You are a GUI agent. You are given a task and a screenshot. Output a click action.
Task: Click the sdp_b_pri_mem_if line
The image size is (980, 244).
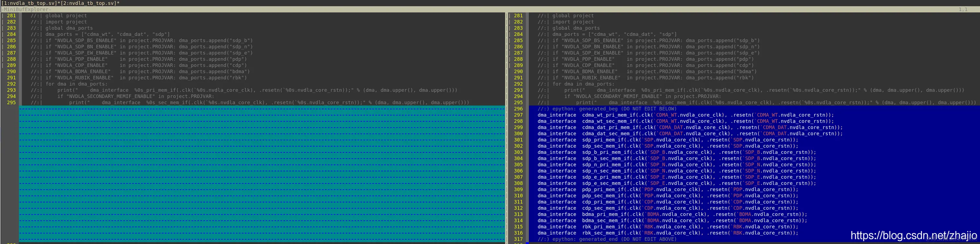[x=677, y=152]
